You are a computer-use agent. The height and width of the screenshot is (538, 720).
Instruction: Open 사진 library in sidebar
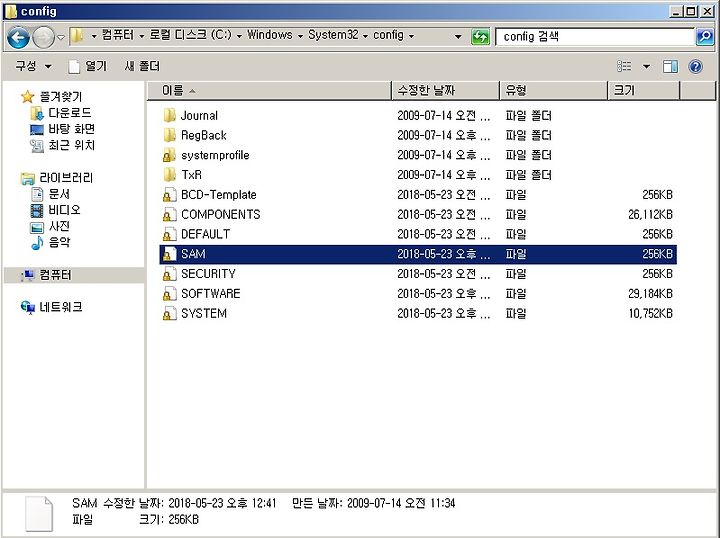pyautogui.click(x=59, y=226)
